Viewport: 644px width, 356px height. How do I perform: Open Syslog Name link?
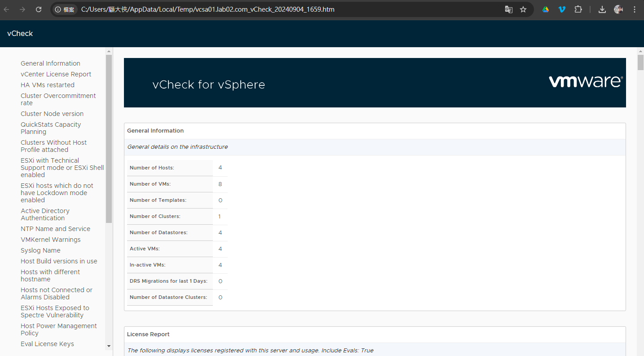[40, 250]
